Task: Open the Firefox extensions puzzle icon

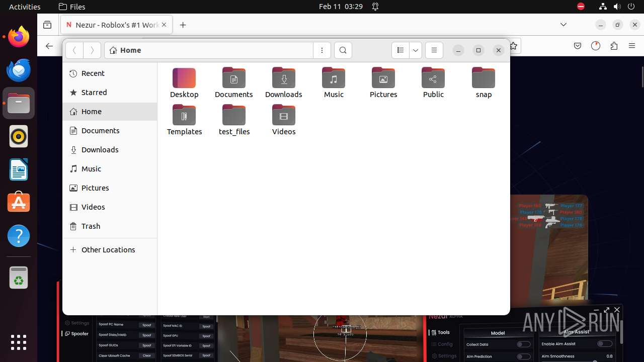Action: click(x=614, y=46)
